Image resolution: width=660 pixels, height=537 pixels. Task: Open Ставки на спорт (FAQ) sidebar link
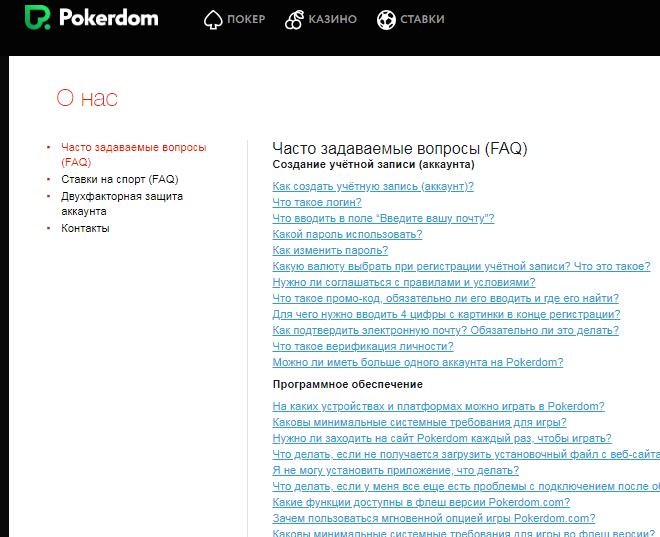coord(119,179)
